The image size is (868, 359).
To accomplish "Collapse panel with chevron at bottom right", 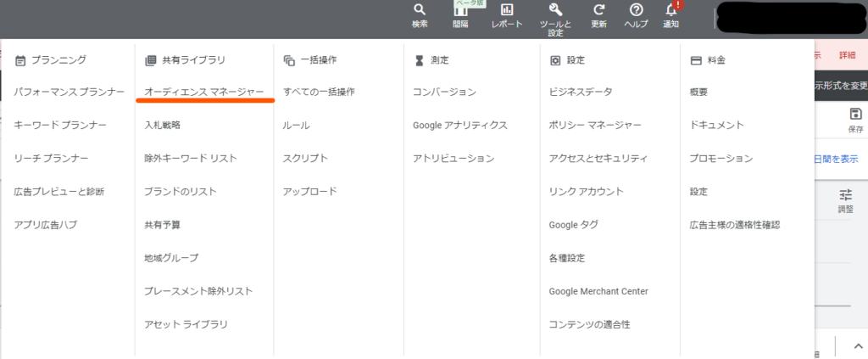I will tap(855, 346).
